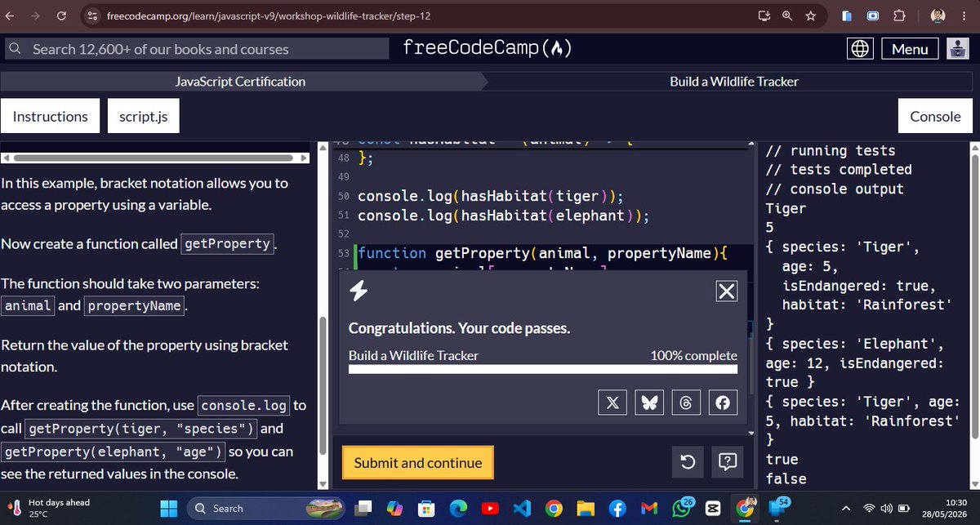Open Microsoft Edge from the taskbar

tap(458, 509)
